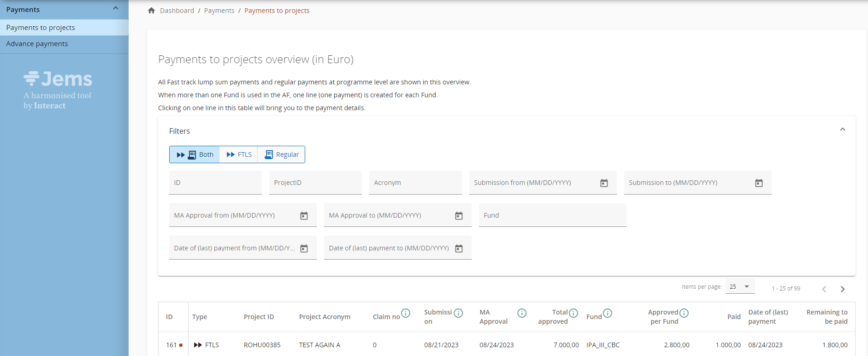Screen dimensions: 868x356
Task: Go to Dashboard via breadcrumb
Action: tap(177, 11)
